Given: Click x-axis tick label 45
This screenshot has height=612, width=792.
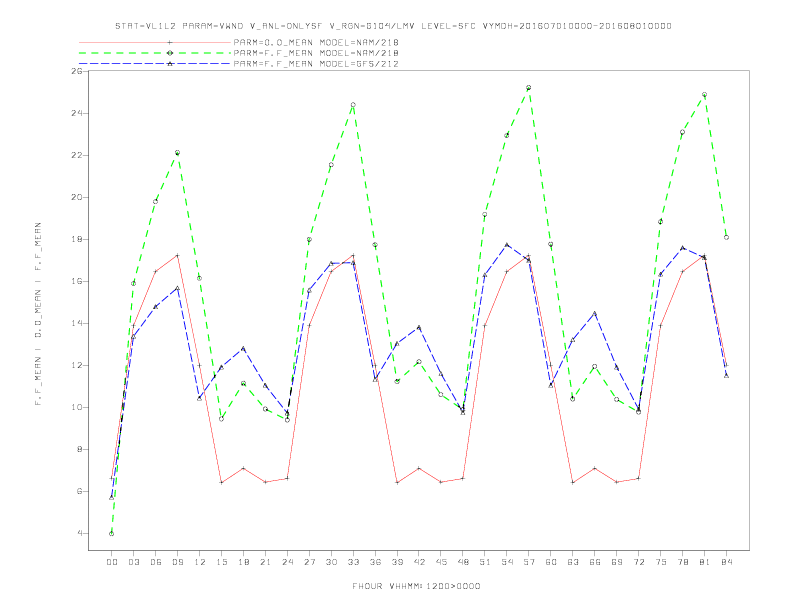Looking at the screenshot, I should [x=441, y=562].
